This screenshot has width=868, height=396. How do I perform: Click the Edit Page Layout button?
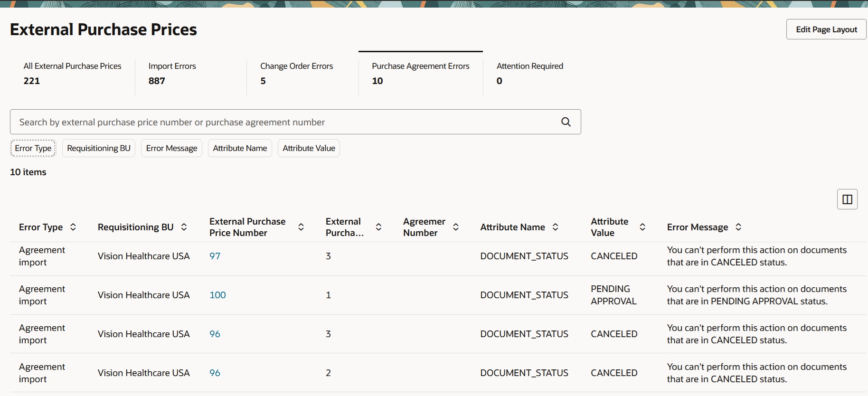[826, 29]
